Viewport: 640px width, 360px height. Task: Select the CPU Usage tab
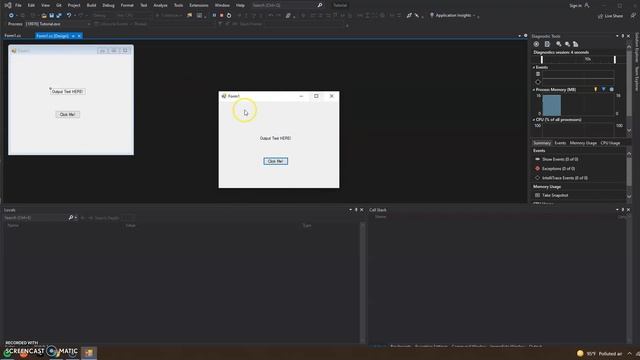[x=610, y=143]
